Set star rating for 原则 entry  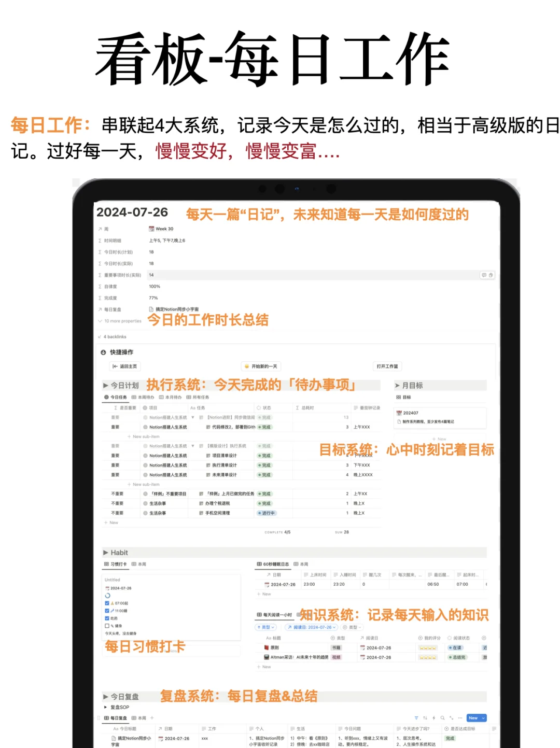(x=428, y=647)
